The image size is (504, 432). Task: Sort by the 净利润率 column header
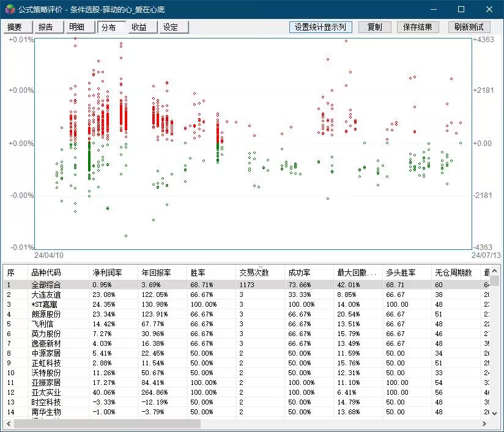coord(114,273)
